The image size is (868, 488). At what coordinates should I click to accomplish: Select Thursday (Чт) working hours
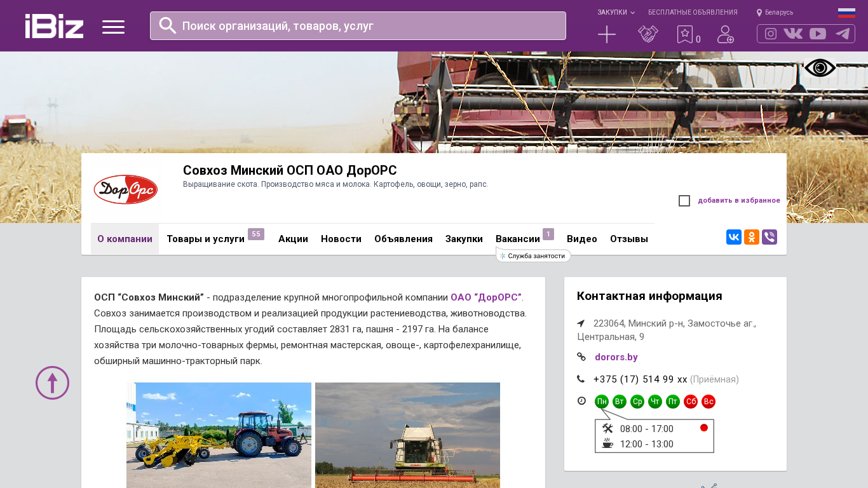(x=655, y=402)
